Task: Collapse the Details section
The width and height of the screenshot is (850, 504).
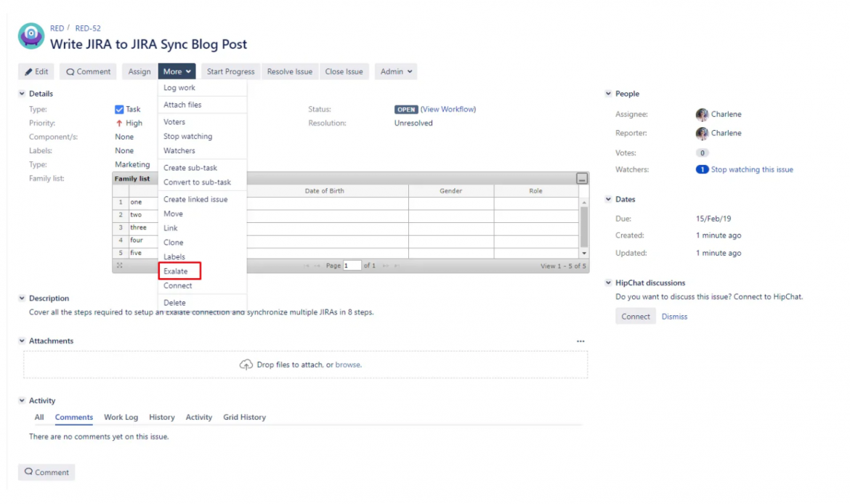Action: (23, 94)
